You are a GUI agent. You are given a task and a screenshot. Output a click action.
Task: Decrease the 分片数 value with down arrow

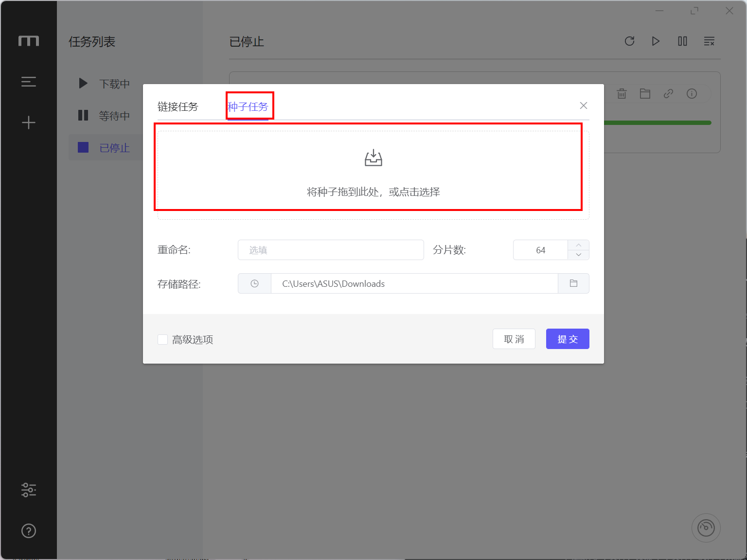pyautogui.click(x=578, y=255)
